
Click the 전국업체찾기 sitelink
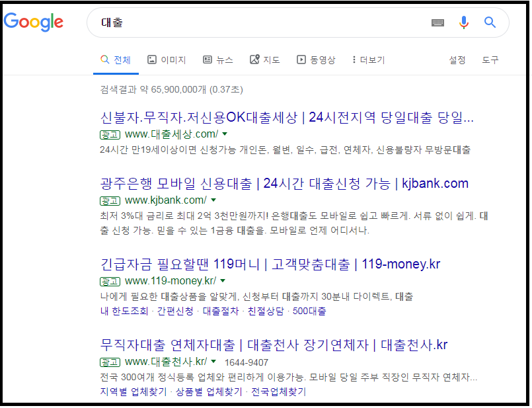[x=278, y=391]
